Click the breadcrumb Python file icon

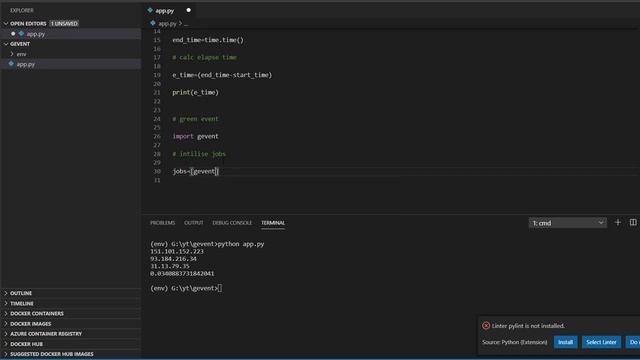[x=153, y=23]
